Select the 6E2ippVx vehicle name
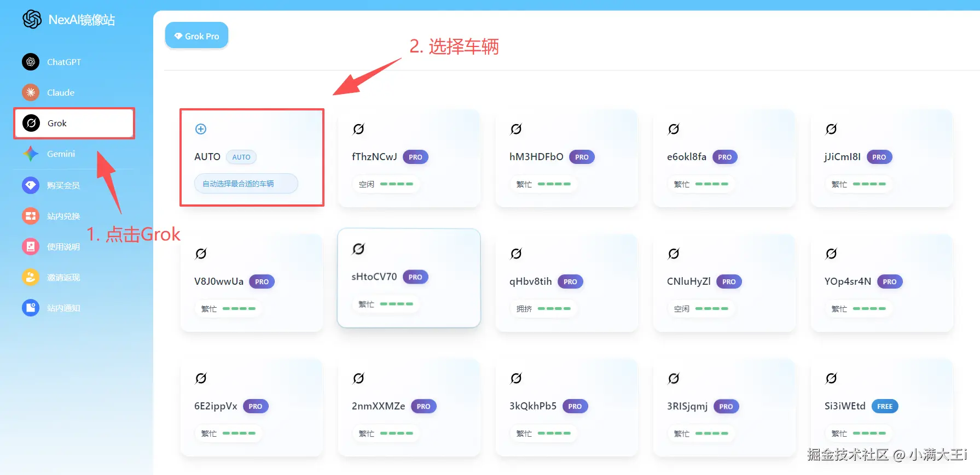Viewport: 980px width, 475px height. pyautogui.click(x=216, y=406)
